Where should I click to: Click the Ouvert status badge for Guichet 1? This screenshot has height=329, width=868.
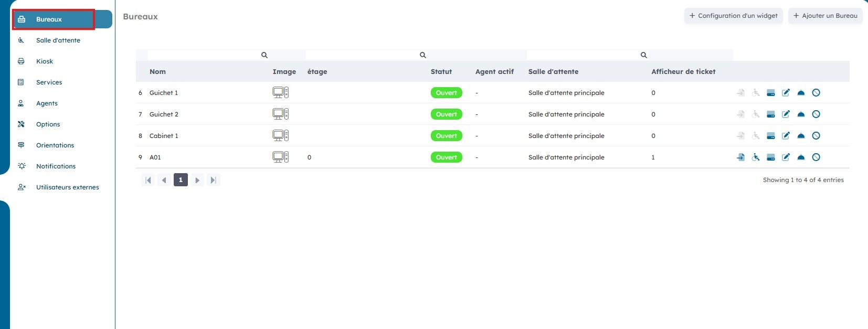pos(446,93)
